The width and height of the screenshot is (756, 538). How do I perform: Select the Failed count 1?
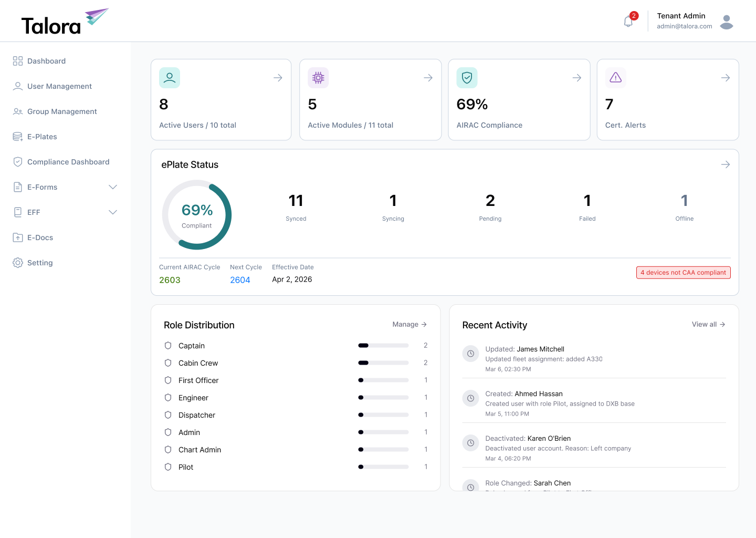click(x=587, y=201)
